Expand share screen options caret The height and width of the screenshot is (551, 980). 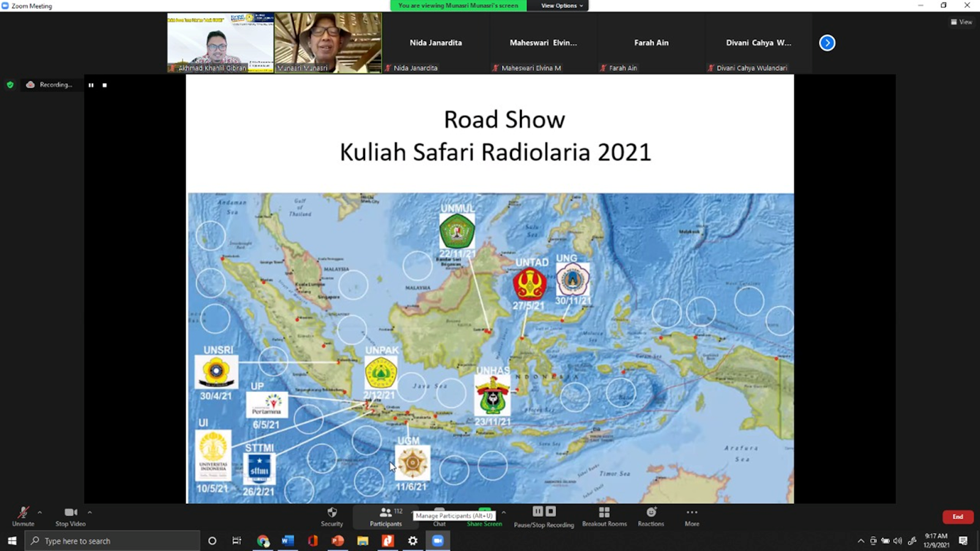503,512
